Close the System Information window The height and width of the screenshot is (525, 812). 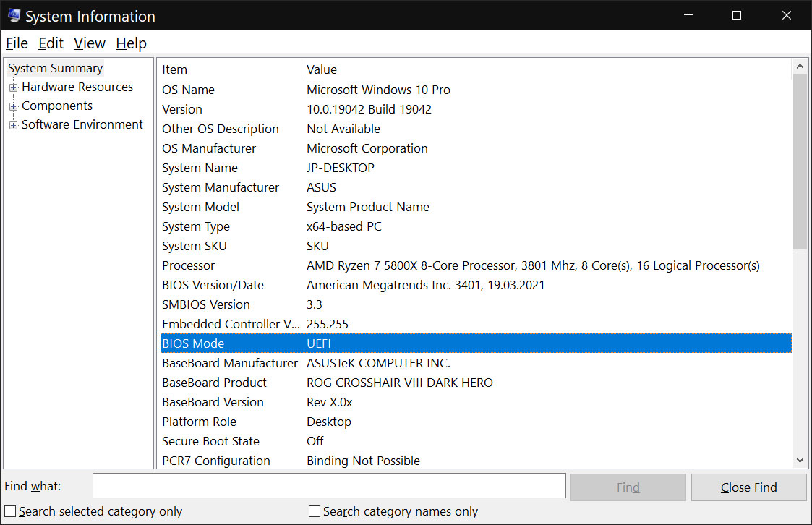[x=786, y=15]
